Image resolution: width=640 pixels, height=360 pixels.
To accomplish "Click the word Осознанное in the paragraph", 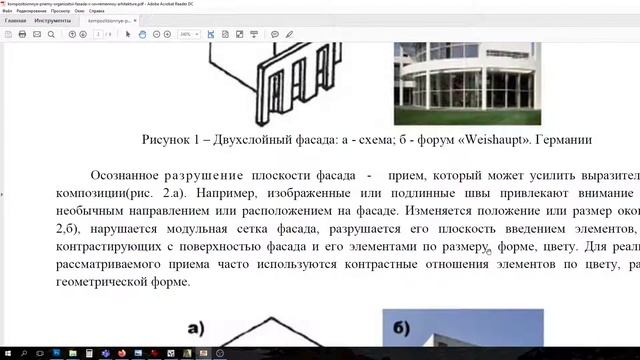I will tap(124, 176).
